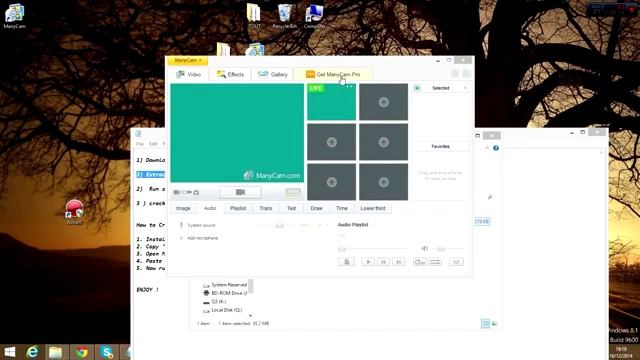
Task: Switch to the Draw tab
Action: coord(316,208)
